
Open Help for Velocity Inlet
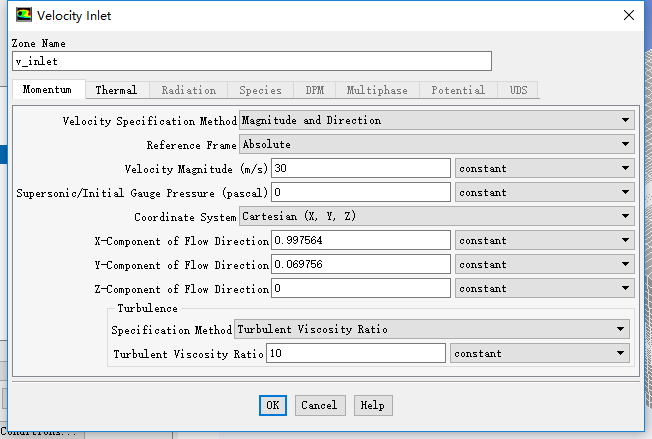click(x=372, y=405)
